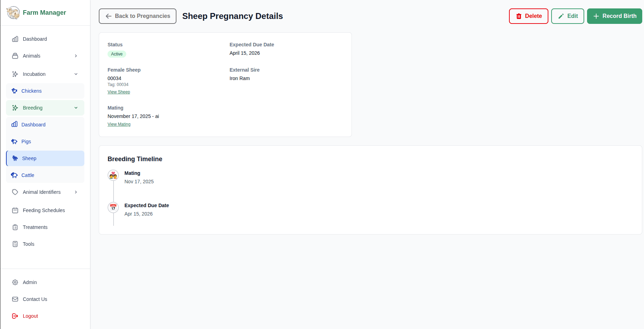The height and width of the screenshot is (329, 644).
Task: Open View Sheep link
Action: point(118,92)
